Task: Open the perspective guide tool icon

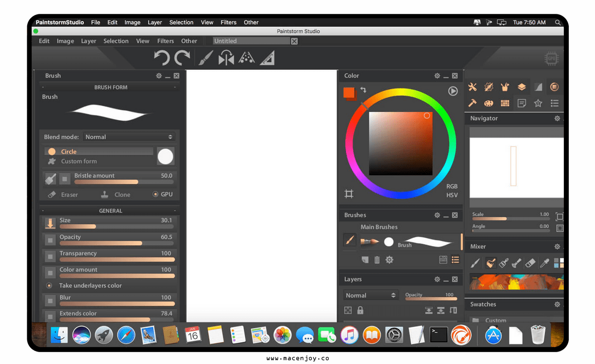Action: coord(246,58)
